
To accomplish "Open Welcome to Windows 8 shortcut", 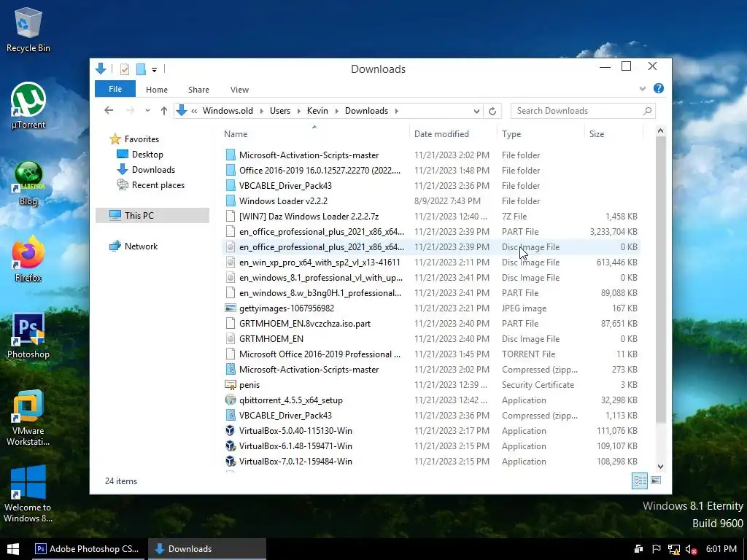I will tap(28, 494).
